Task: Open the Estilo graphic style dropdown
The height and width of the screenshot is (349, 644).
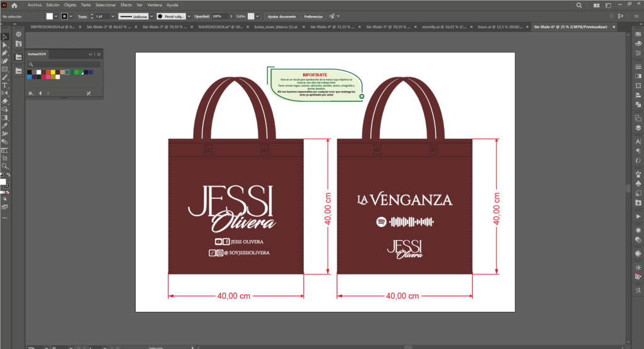Action: click(257, 16)
